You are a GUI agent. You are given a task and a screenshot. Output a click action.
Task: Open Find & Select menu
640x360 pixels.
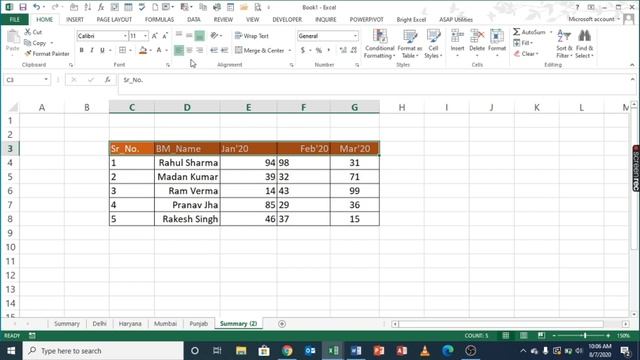pos(584,44)
